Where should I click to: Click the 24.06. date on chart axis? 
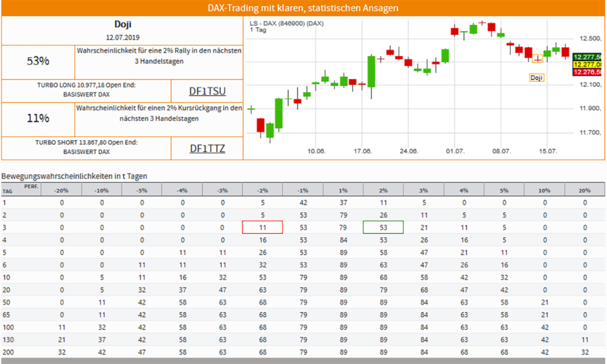coord(409,151)
